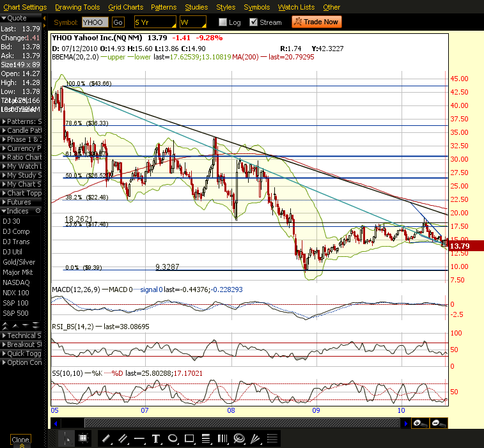The image size is (484, 448).
Task: Select the horizontal line tool
Action: click(139, 438)
